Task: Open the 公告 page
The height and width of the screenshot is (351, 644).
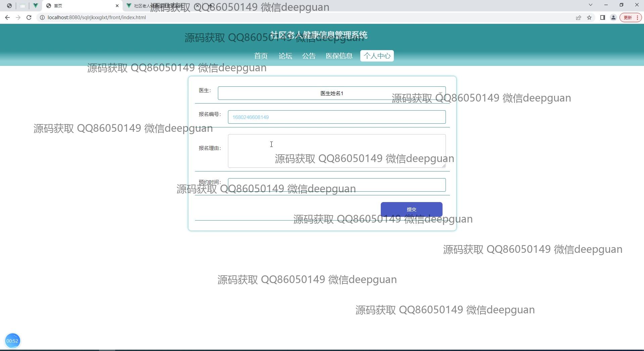Action: click(x=309, y=56)
